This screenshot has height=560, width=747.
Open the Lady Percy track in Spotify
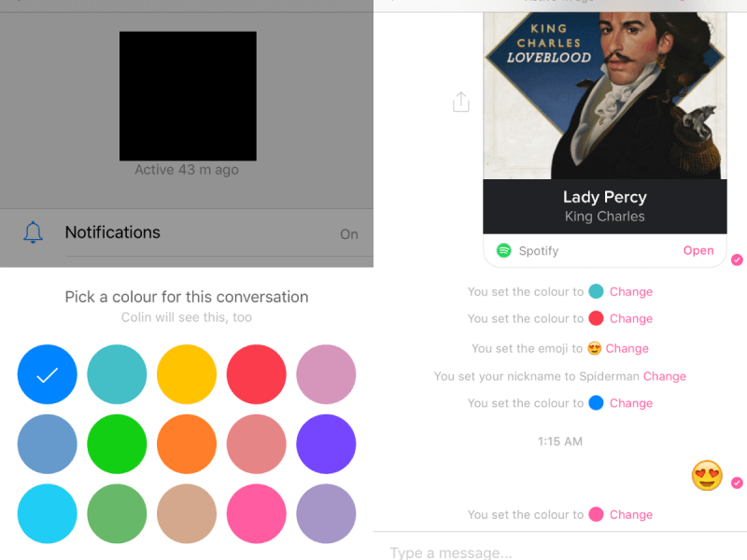point(699,250)
